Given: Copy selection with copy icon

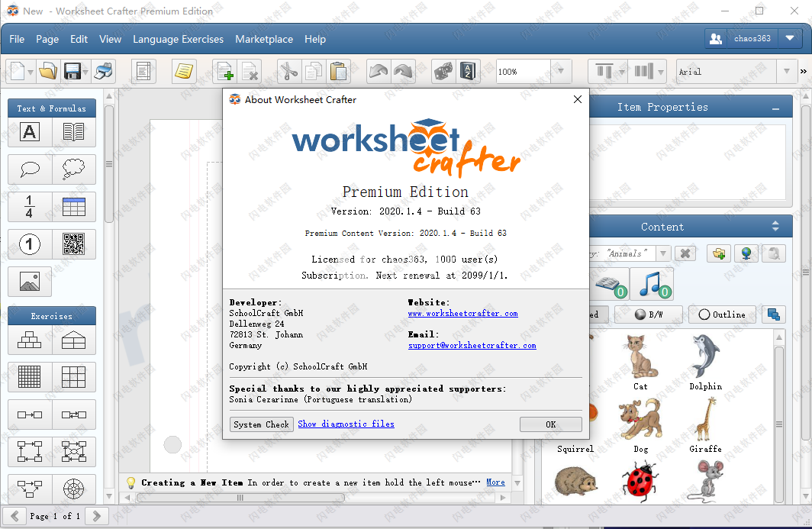Looking at the screenshot, I should click(x=314, y=71).
